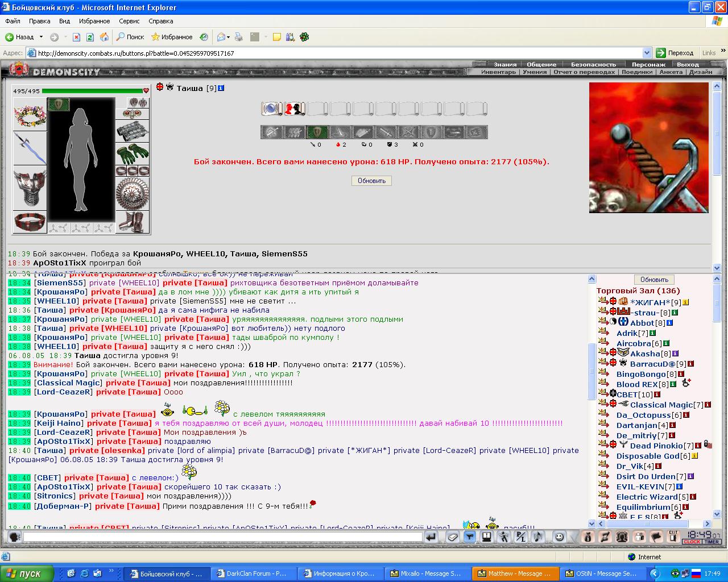Open the blue sword weapon slot
Viewport: 728px width, 582px height.
click(x=30, y=148)
